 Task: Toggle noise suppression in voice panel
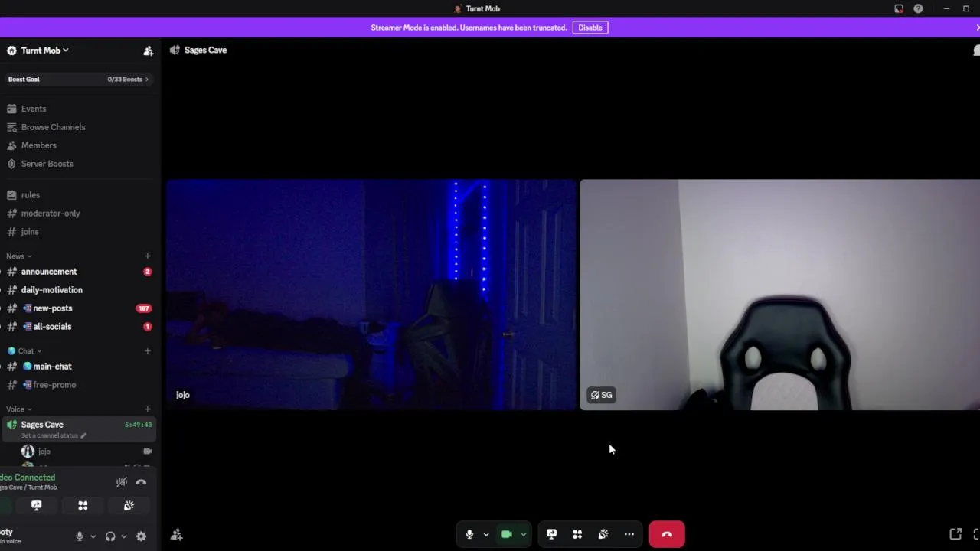click(122, 481)
